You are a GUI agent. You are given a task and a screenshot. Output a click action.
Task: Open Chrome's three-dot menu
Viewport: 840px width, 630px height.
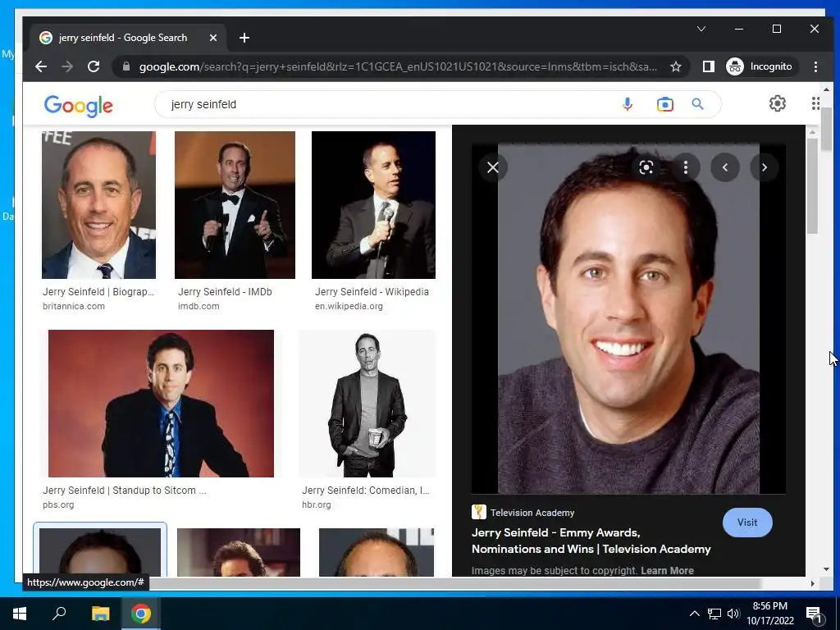click(x=815, y=66)
